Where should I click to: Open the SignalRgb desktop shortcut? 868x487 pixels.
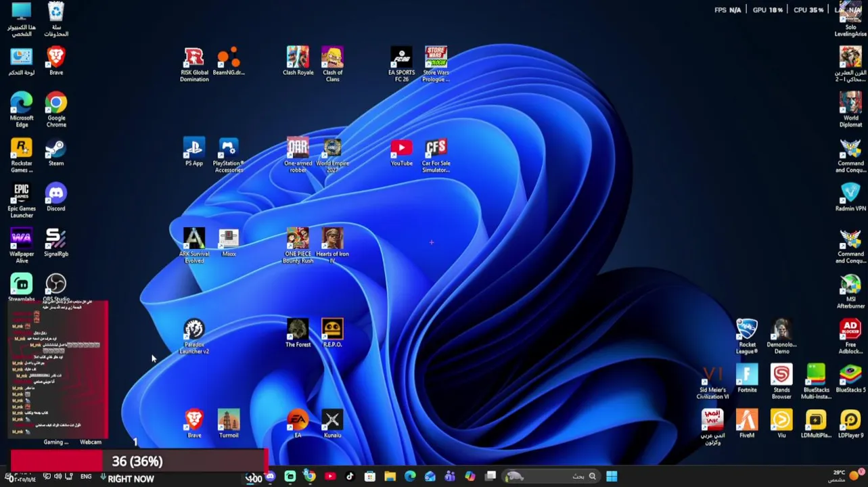coord(56,243)
